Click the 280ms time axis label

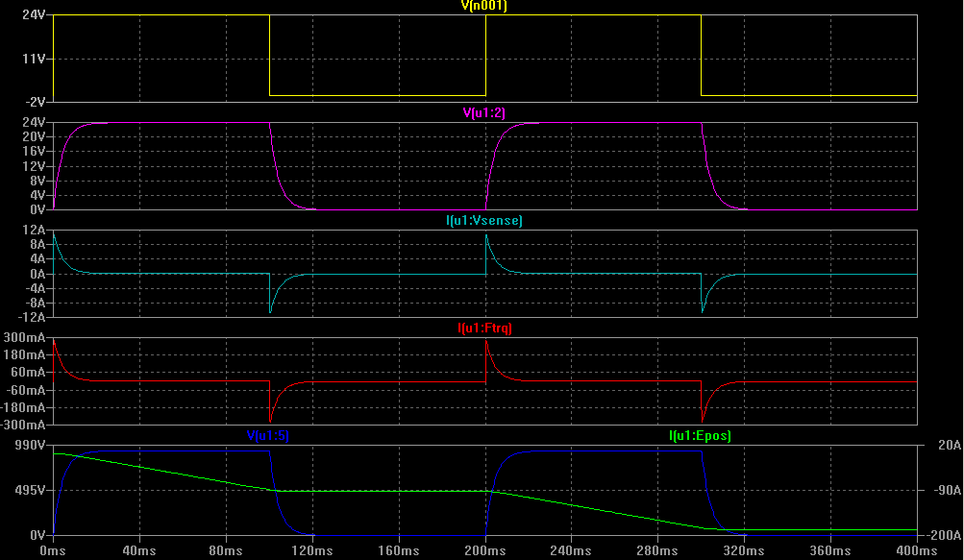[x=657, y=551]
